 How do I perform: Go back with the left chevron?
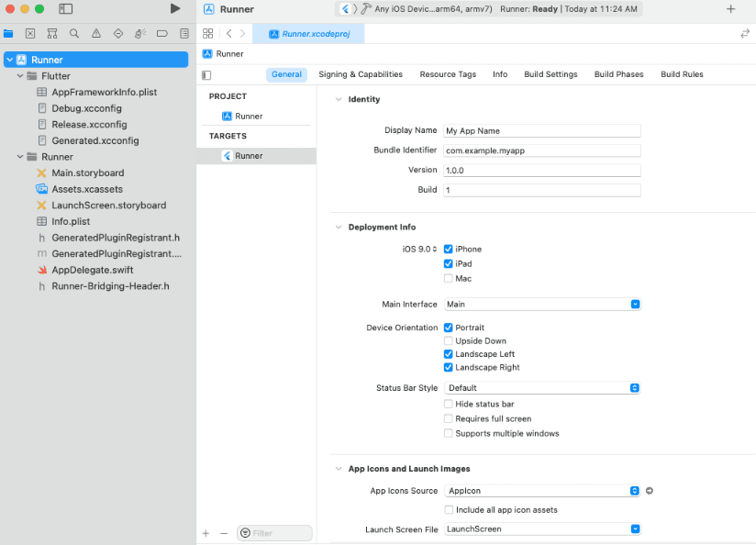point(229,33)
